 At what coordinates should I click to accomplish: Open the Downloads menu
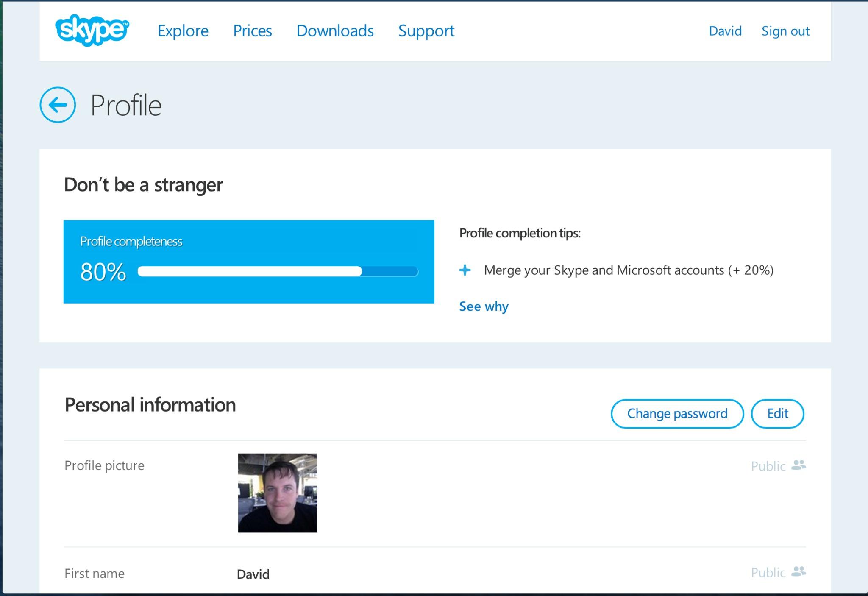[x=335, y=31]
